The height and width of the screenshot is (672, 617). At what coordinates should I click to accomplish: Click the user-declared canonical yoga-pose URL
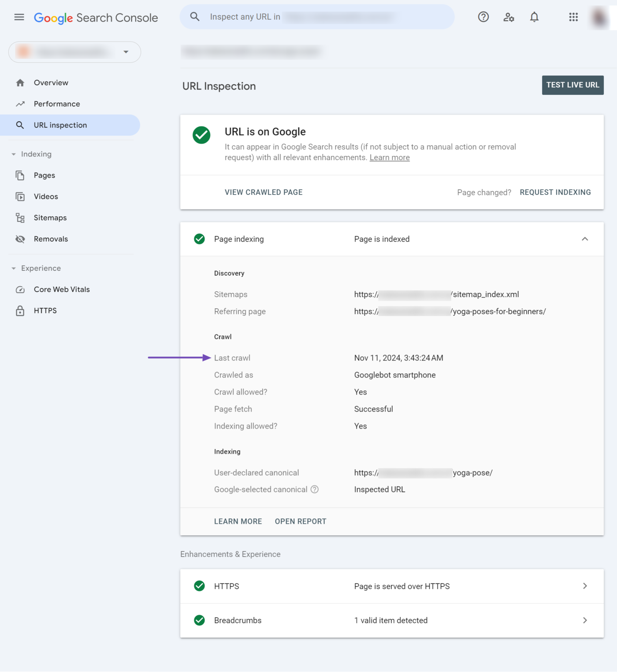424,473
